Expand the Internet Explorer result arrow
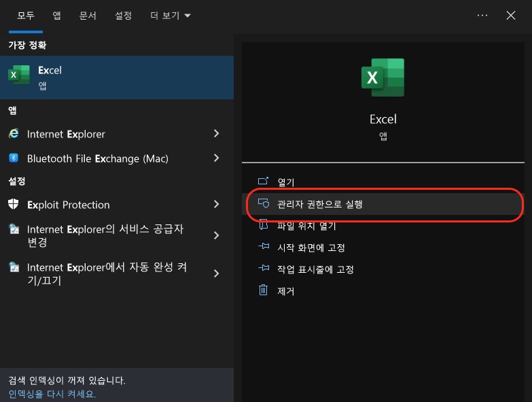Screen dimensions: 532x402 click(x=217, y=133)
